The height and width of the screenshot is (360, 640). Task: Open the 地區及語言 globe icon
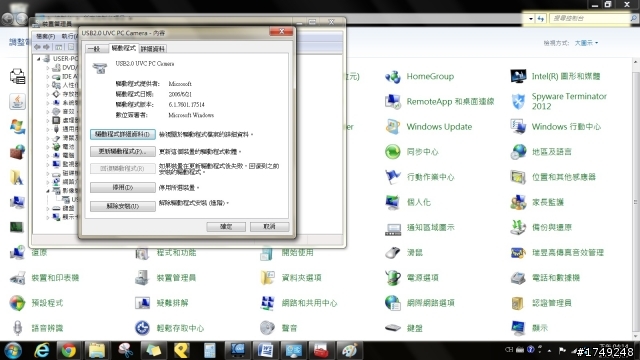(x=518, y=152)
